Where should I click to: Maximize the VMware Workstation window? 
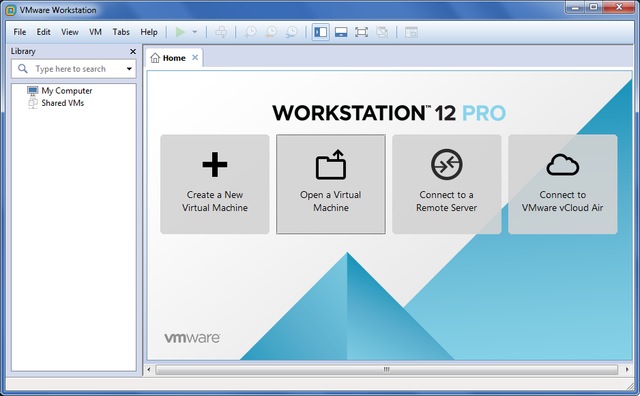coord(593,7)
